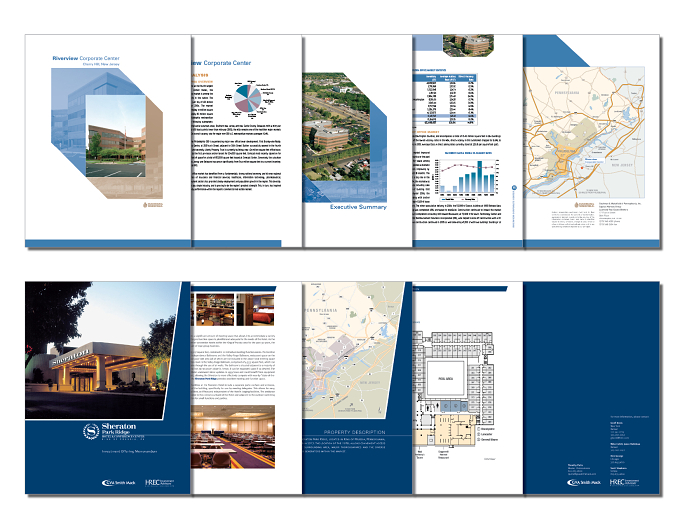The image size is (680, 525).
Task: Click the Pennsylvania–New Jersey road map on the top-row last page
Action: point(584,132)
